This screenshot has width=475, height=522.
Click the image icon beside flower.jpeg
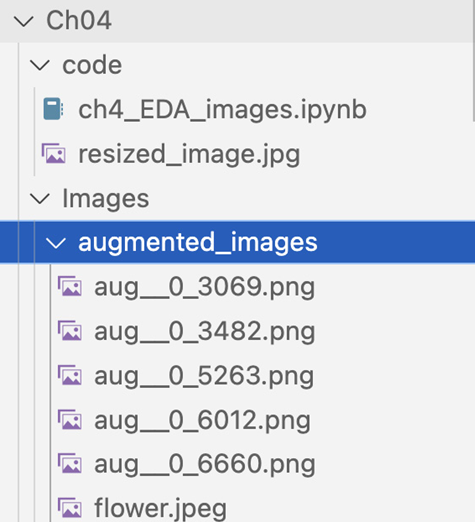pos(69,508)
